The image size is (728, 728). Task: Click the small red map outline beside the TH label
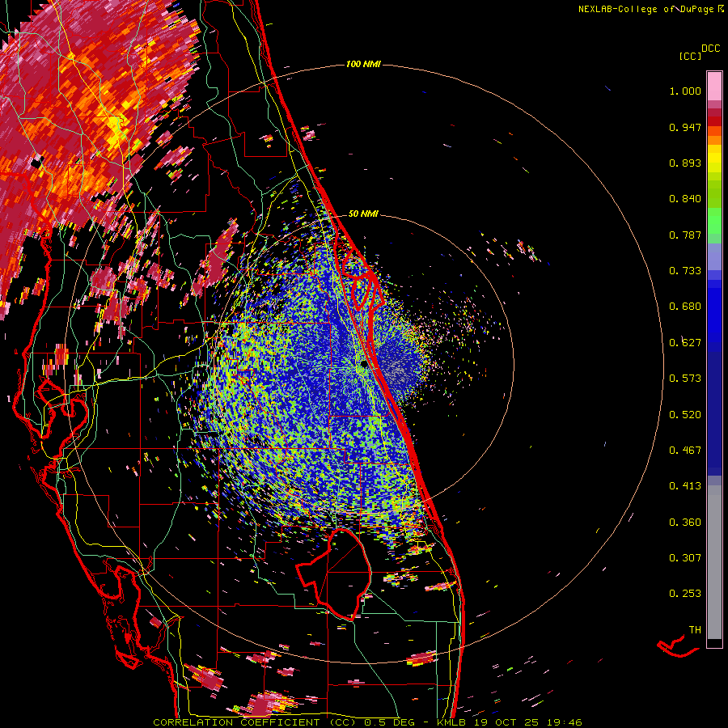(677, 647)
